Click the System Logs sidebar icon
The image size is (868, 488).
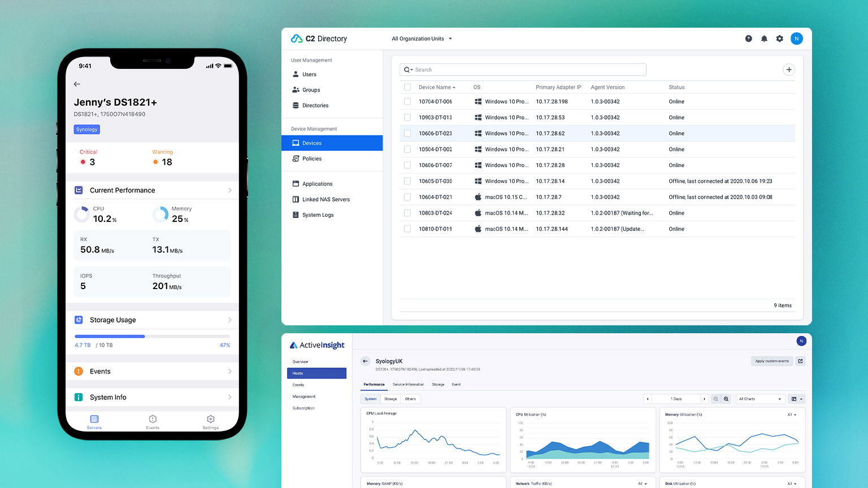(295, 215)
